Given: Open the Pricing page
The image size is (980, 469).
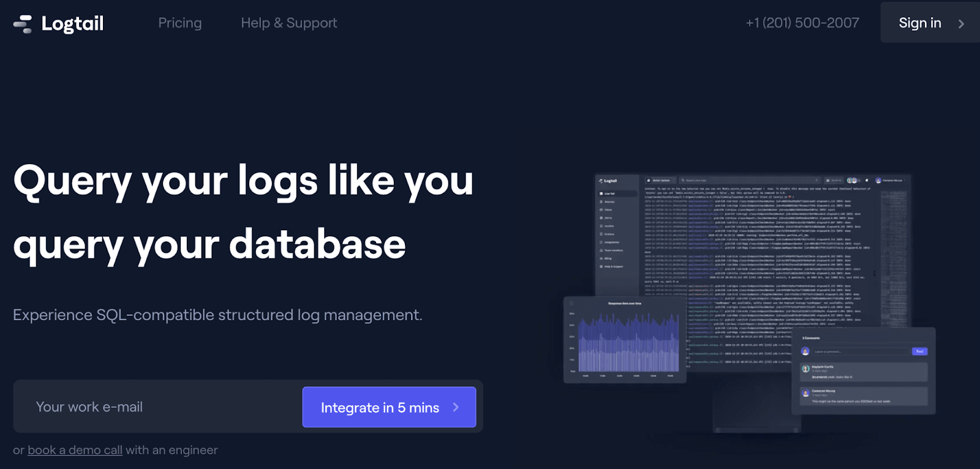Looking at the screenshot, I should [179, 23].
